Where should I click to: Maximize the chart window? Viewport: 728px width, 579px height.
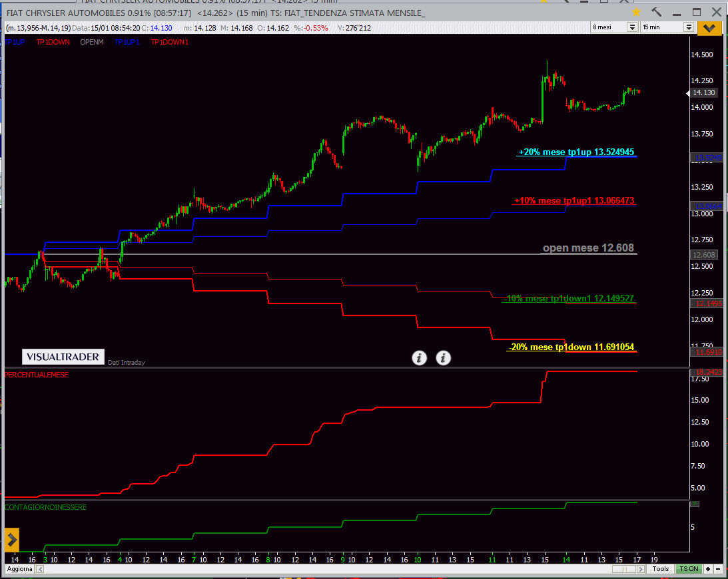(x=697, y=12)
